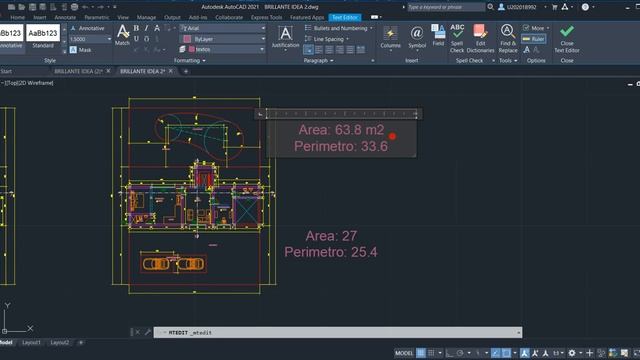The image size is (640, 360).
Task: Click the 'Perimetro: 33.6' text in editor
Action: pos(341,146)
